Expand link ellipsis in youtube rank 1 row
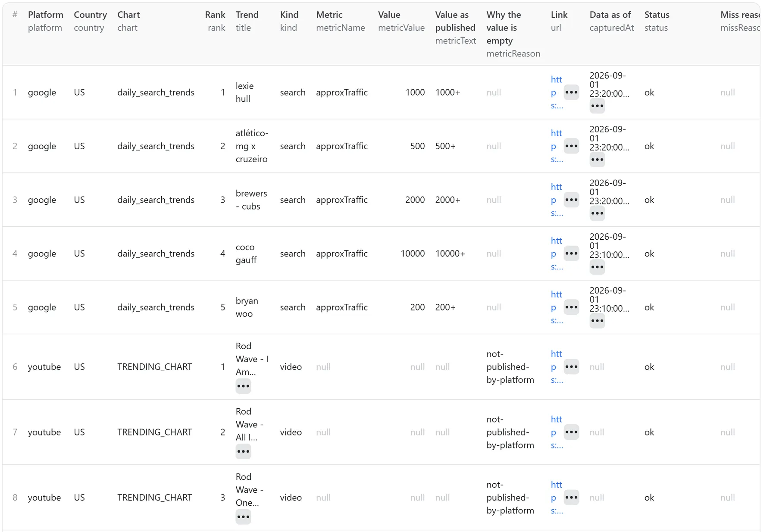The height and width of the screenshot is (532, 776). coord(571,367)
